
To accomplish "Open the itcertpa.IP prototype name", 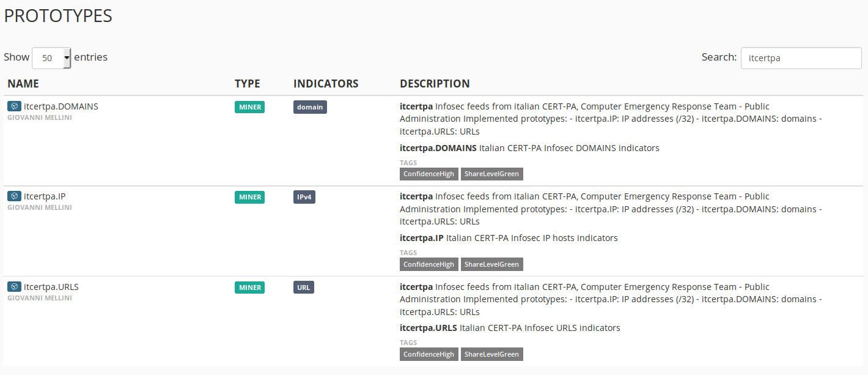I will click(45, 196).
